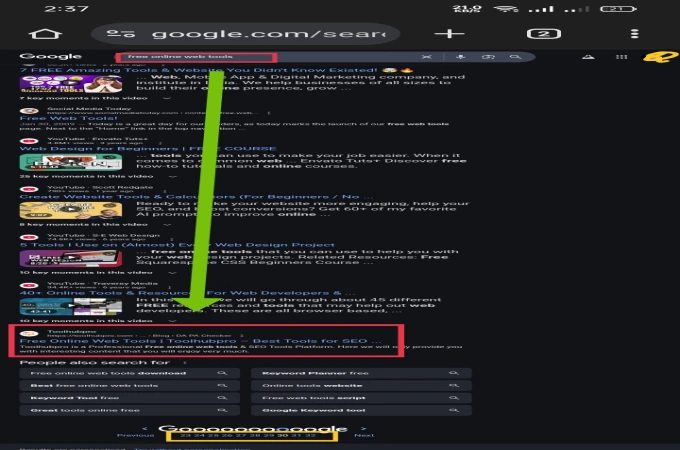
Task: Search Free web tools script suggestion
Action: click(x=361, y=398)
